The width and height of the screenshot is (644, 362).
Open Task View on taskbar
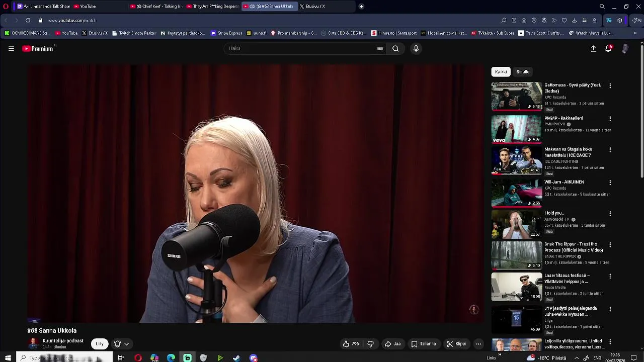click(121, 358)
